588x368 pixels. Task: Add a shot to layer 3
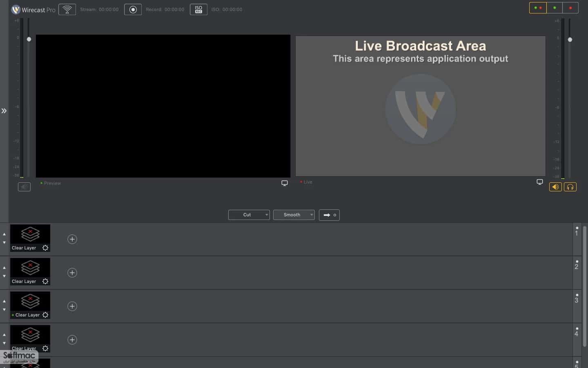coord(72,306)
